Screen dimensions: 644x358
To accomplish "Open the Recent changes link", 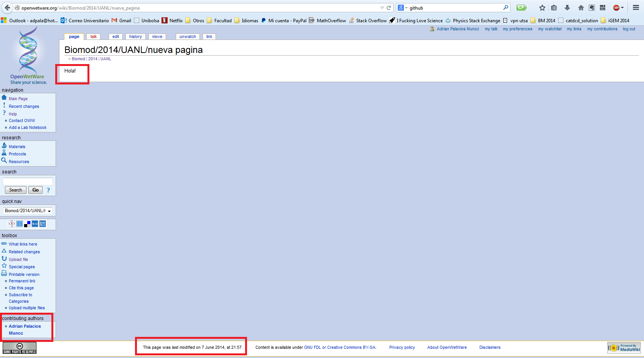I will pos(24,107).
